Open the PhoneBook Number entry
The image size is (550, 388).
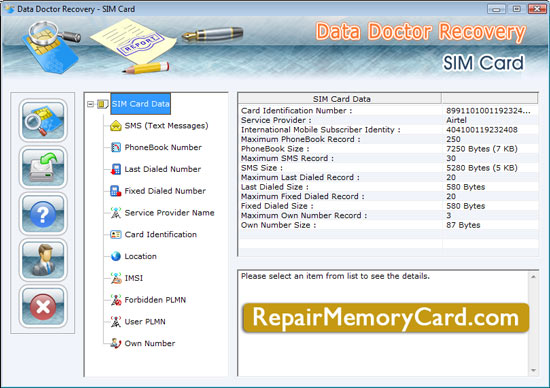tap(163, 147)
